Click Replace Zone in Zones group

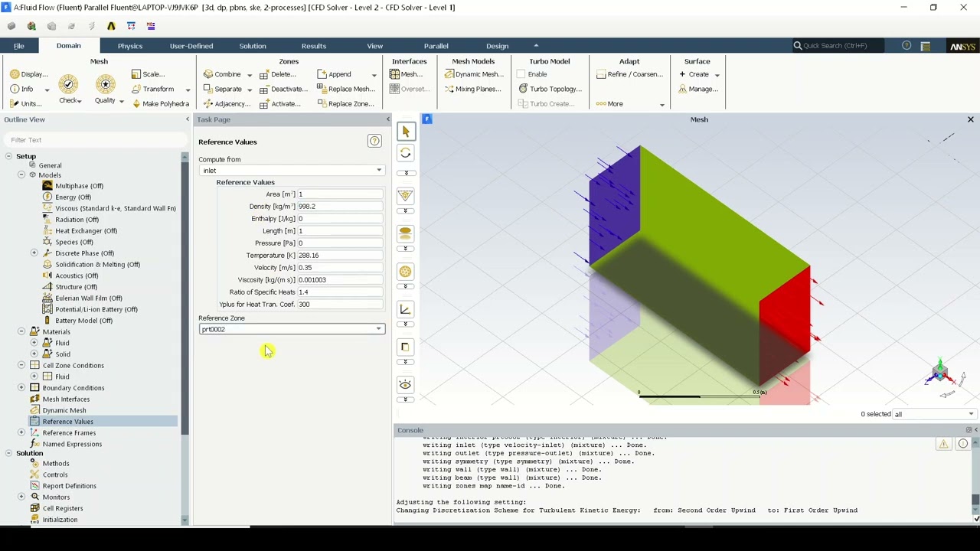[x=345, y=104]
